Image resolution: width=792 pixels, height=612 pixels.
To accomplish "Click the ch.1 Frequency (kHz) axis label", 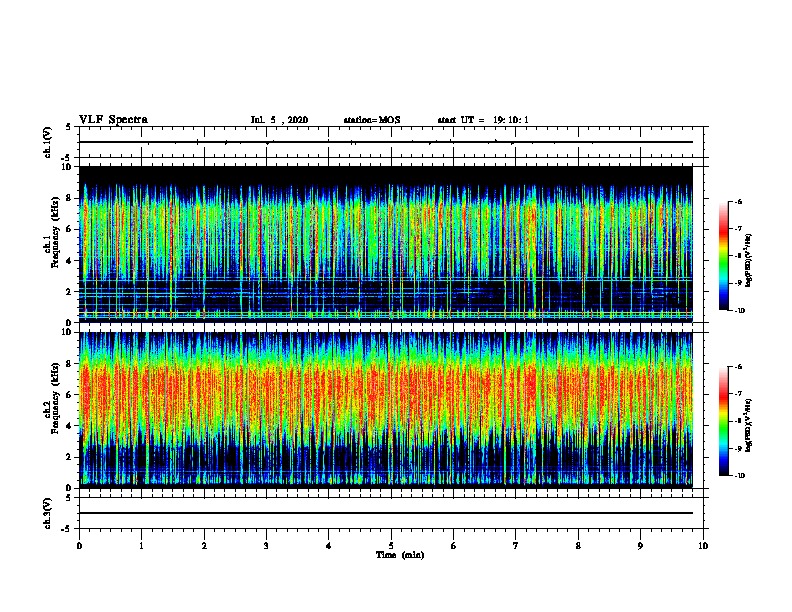I will (x=52, y=232).
